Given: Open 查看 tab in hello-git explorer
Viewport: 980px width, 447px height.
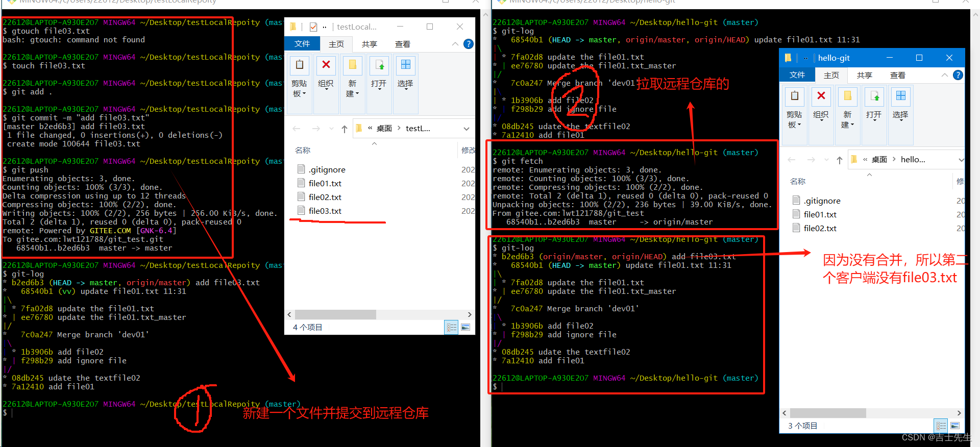Looking at the screenshot, I should coord(898,75).
